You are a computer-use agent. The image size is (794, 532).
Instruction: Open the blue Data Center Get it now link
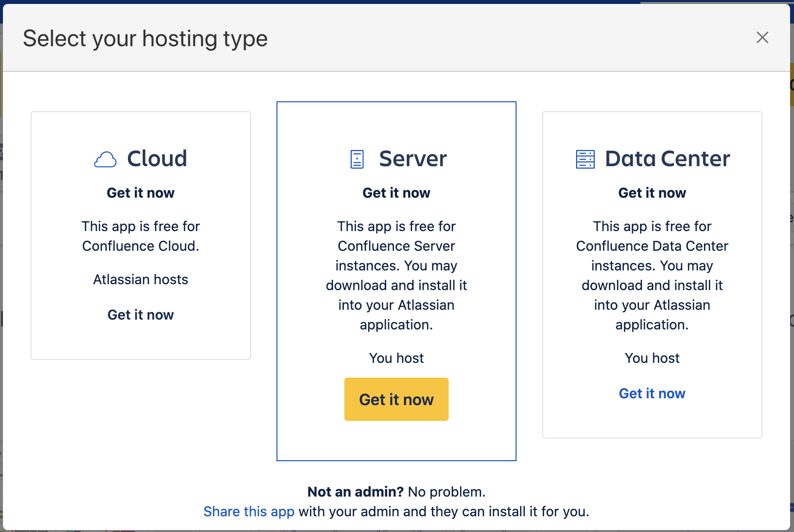coord(652,393)
